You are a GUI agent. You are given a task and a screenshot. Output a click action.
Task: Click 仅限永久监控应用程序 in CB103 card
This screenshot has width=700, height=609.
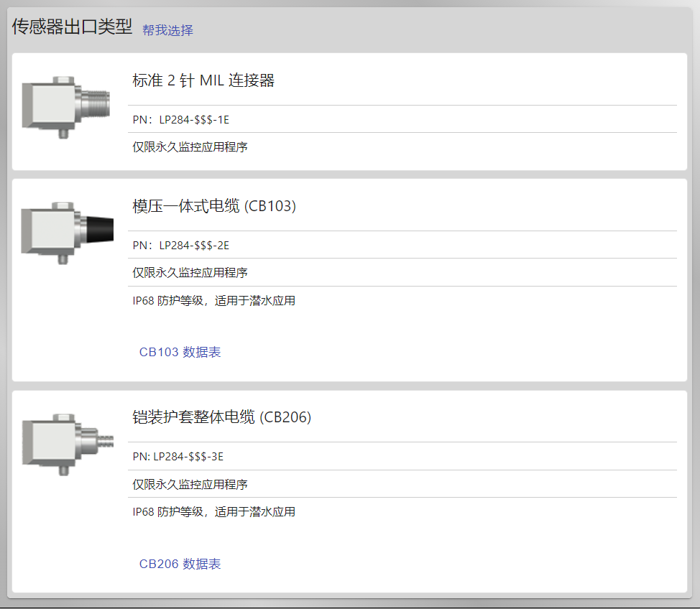tap(190, 273)
